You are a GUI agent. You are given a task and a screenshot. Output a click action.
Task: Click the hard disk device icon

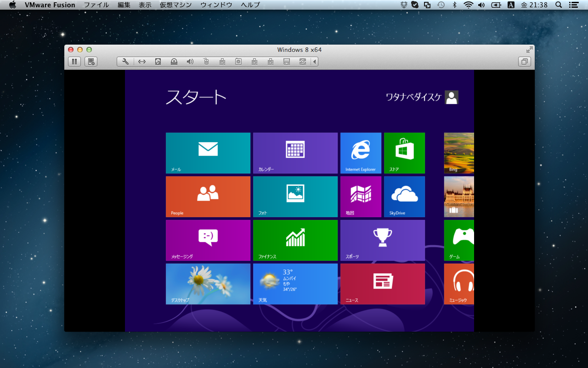tap(158, 62)
